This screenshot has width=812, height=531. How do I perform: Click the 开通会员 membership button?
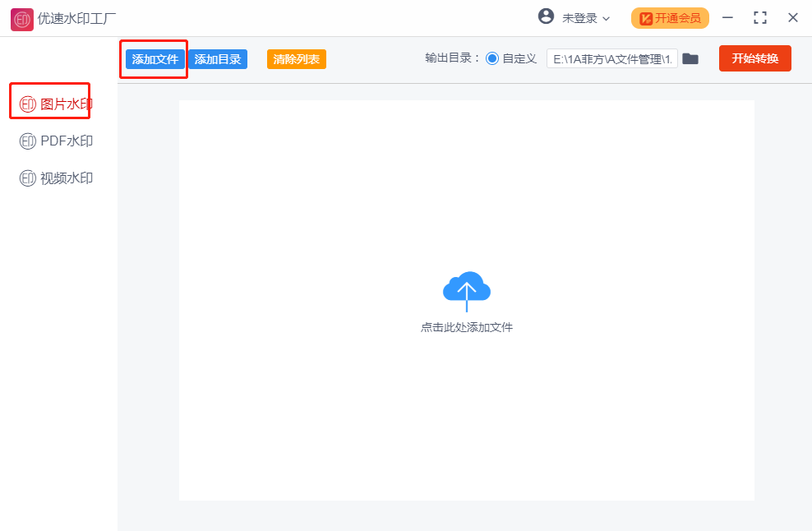coord(670,18)
